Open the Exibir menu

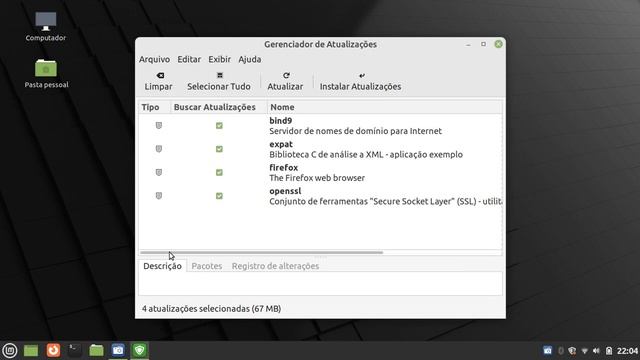click(x=220, y=59)
